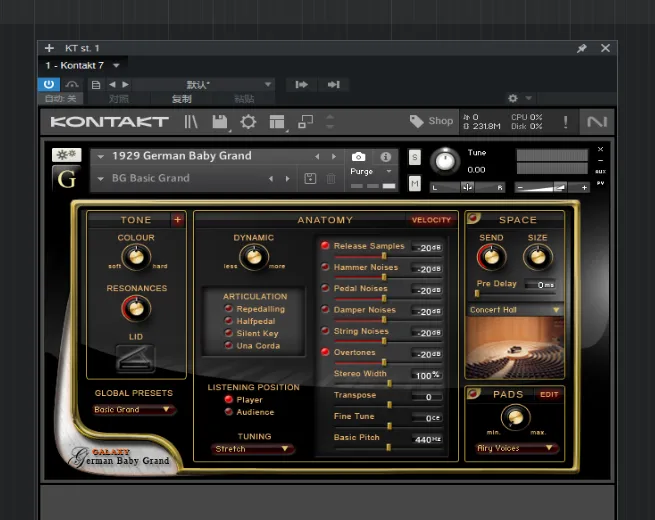Click the Native Instruments NI logo

597,122
